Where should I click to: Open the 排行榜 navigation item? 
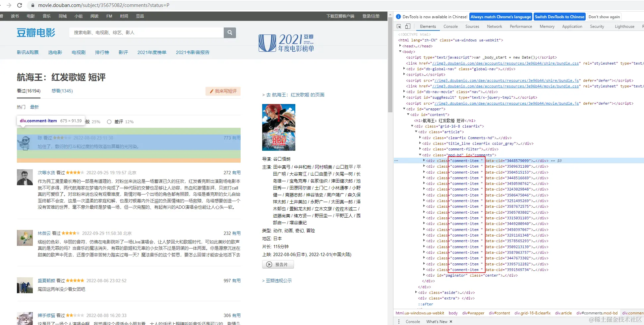click(x=102, y=52)
